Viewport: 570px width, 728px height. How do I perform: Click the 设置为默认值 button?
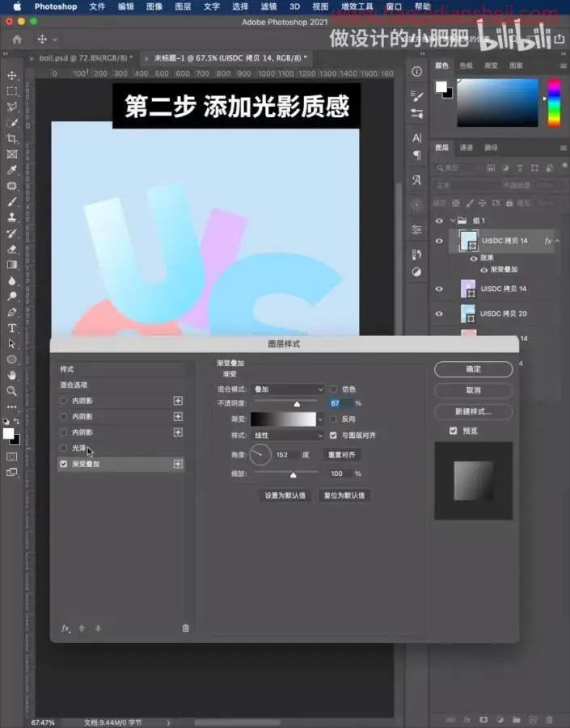[x=285, y=495]
